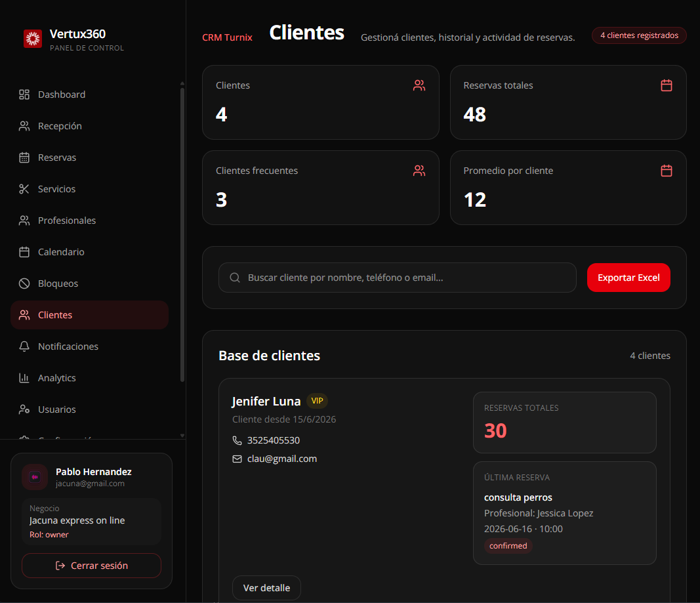Open the Bloqueos section

tap(89, 283)
